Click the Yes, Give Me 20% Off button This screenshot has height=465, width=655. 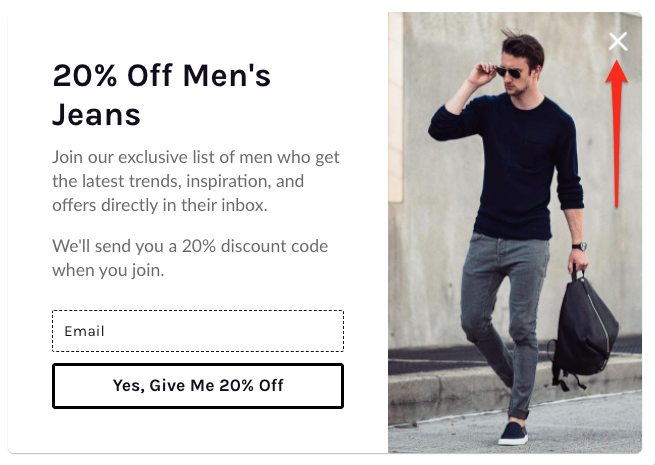tap(198, 386)
